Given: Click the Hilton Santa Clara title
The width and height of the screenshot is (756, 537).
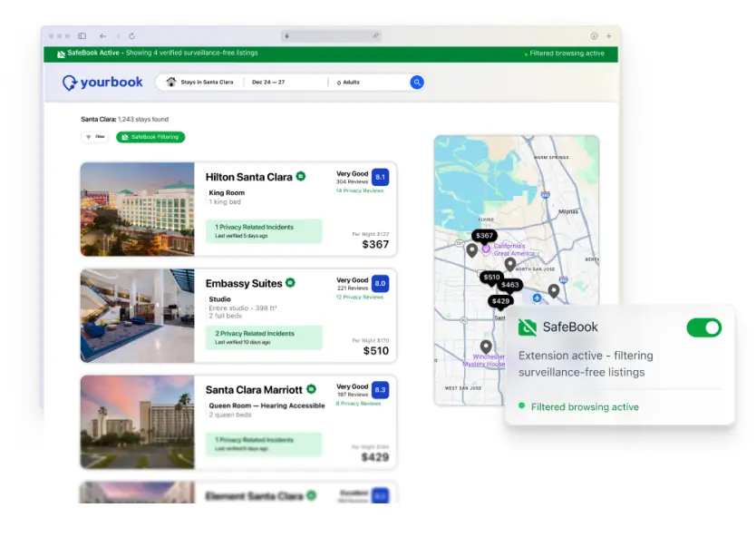Looking at the screenshot, I should (248, 177).
